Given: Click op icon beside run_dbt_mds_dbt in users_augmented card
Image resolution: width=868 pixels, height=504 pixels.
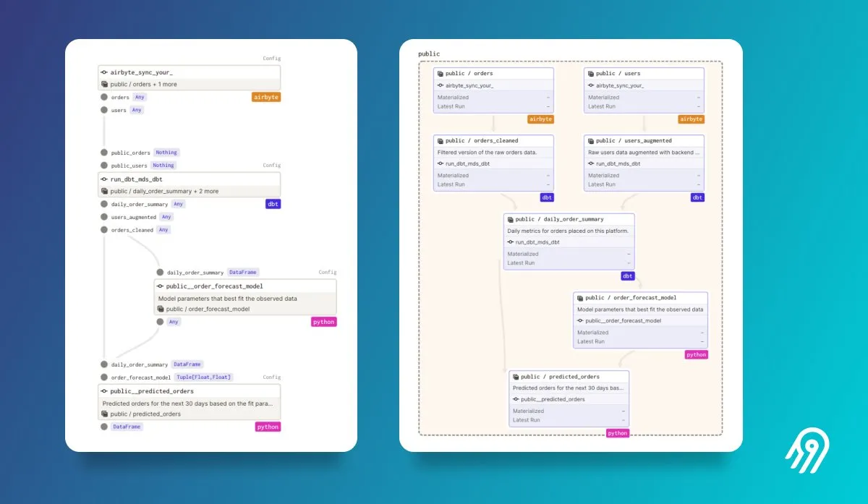Looking at the screenshot, I should [x=591, y=164].
